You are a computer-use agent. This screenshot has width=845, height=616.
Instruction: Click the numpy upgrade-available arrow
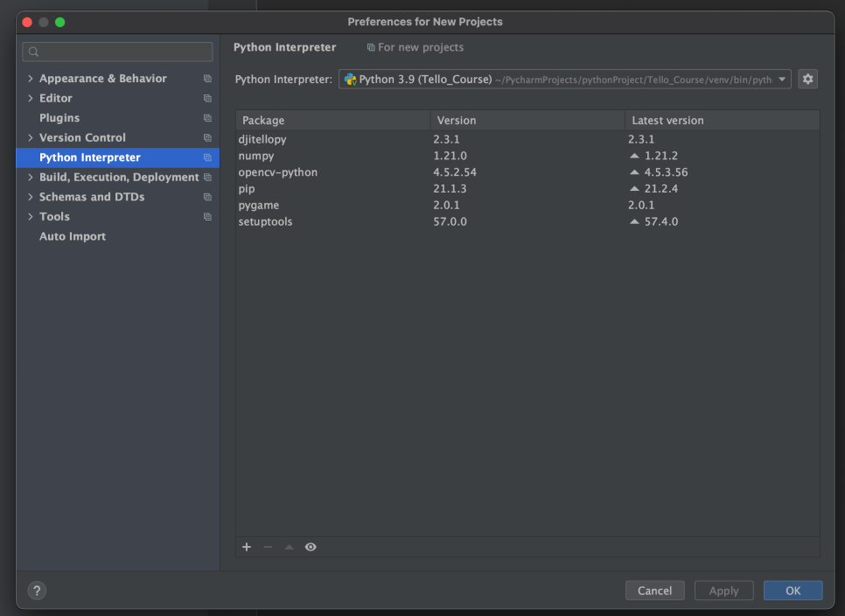click(x=634, y=156)
